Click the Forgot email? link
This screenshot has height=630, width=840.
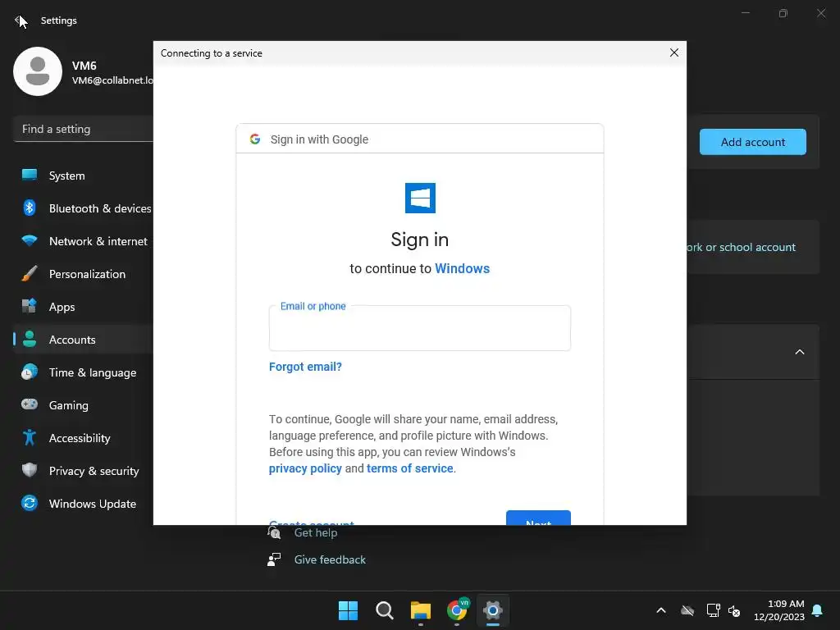(305, 367)
